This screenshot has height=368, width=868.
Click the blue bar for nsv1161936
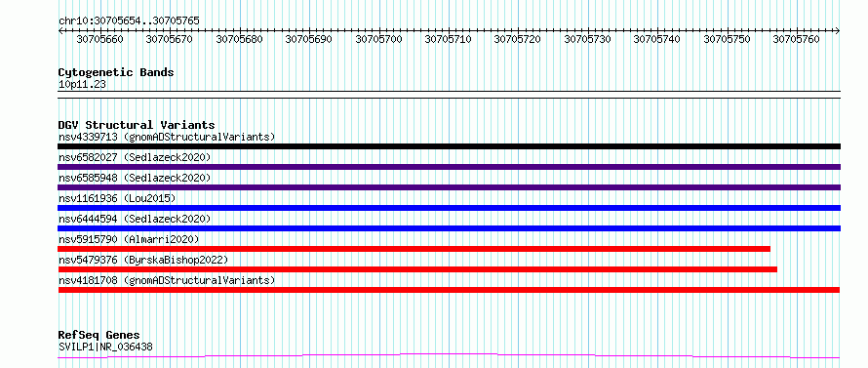449,208
